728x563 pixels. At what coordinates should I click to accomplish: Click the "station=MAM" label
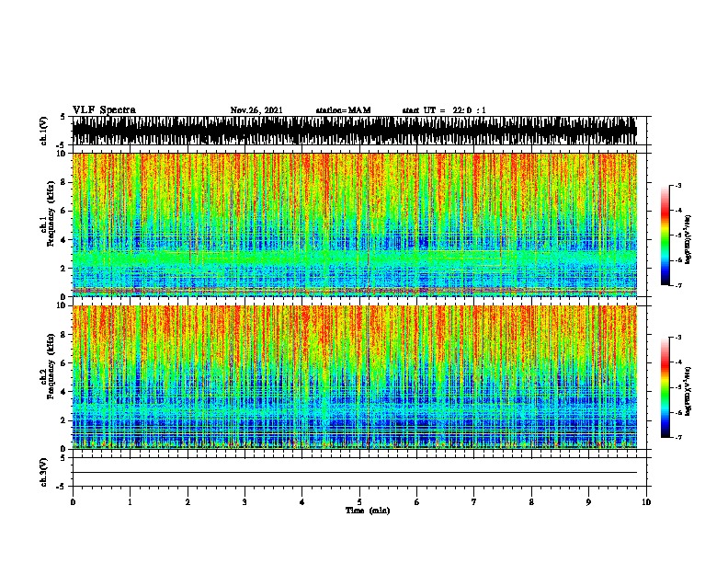pos(343,110)
